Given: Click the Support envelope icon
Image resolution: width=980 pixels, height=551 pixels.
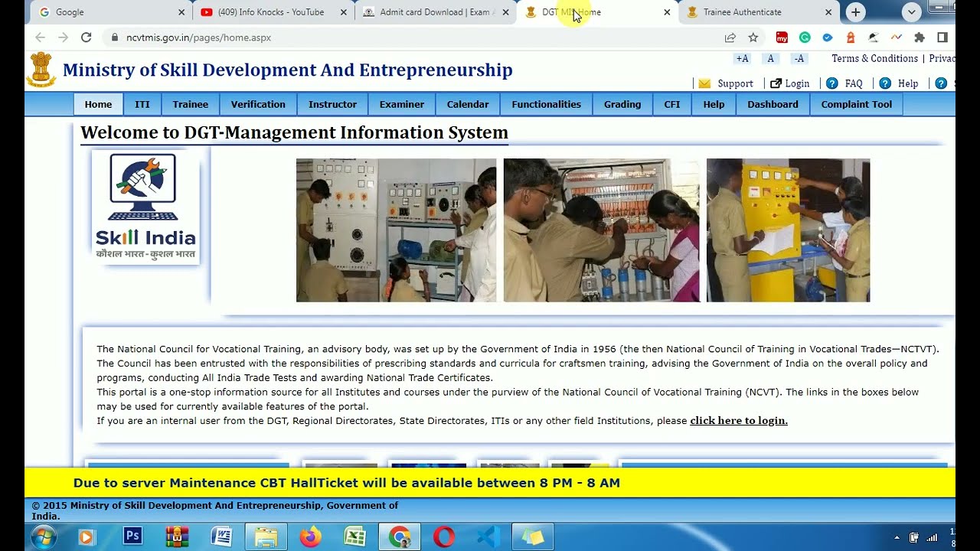Looking at the screenshot, I should click(x=704, y=83).
